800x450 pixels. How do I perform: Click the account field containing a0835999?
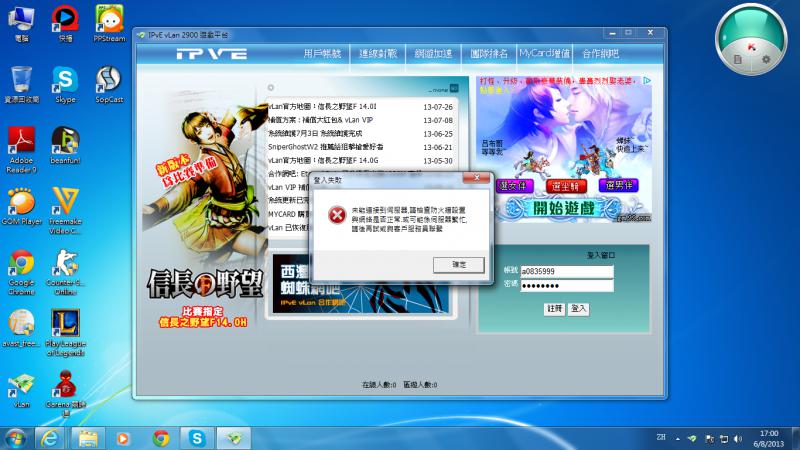pyautogui.click(x=567, y=271)
